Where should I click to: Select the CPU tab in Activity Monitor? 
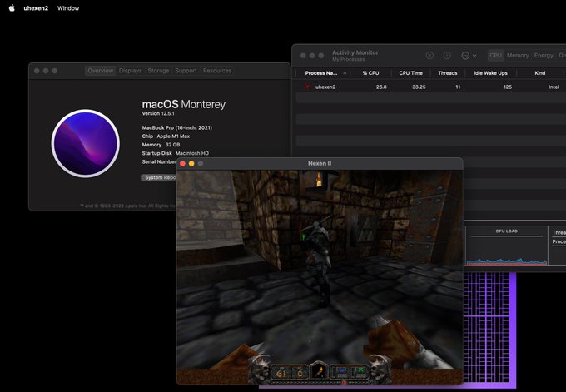tap(495, 55)
